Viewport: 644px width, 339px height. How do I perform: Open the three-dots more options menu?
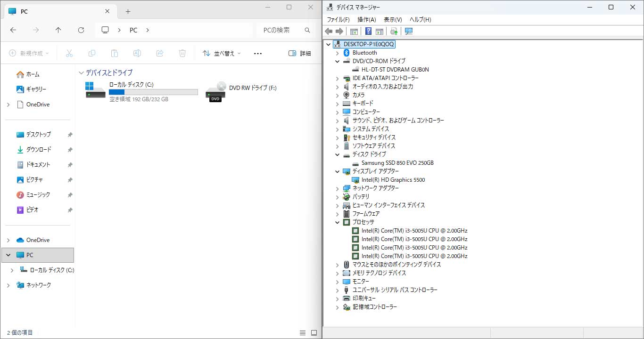click(257, 54)
